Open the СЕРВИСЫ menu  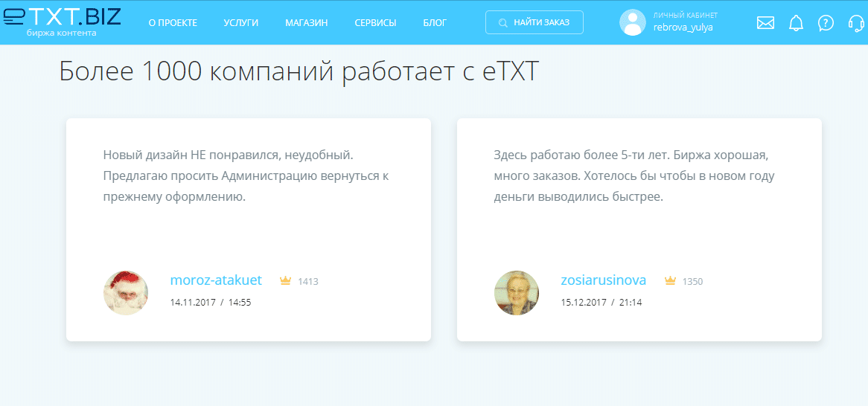click(375, 22)
